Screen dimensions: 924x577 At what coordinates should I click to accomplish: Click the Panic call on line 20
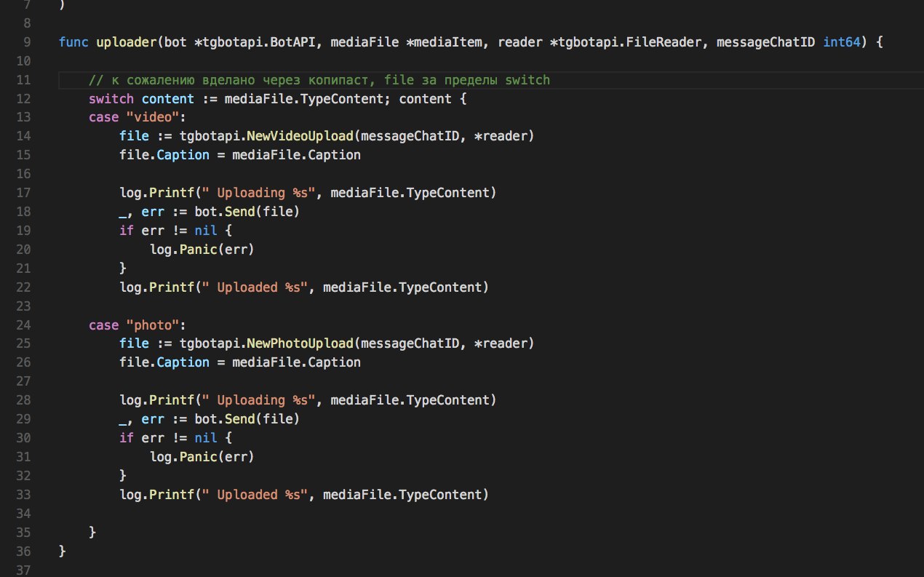tap(196, 250)
